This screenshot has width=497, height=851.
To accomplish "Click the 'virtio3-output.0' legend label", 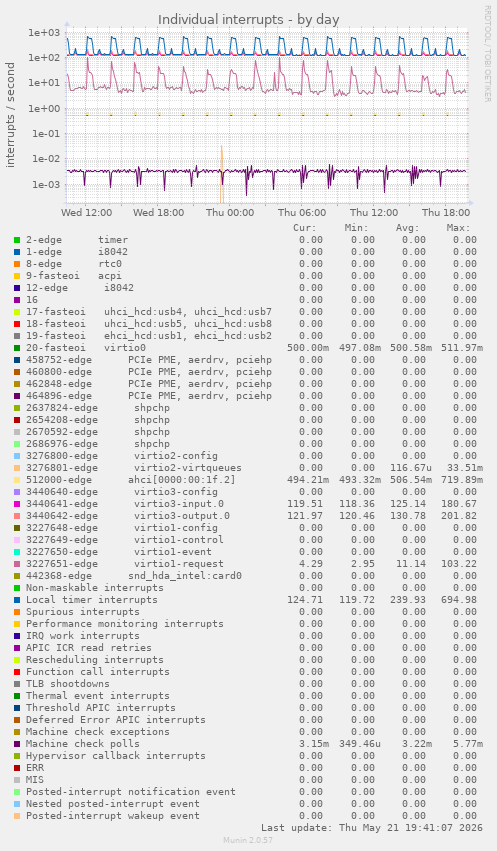I will click(182, 516).
